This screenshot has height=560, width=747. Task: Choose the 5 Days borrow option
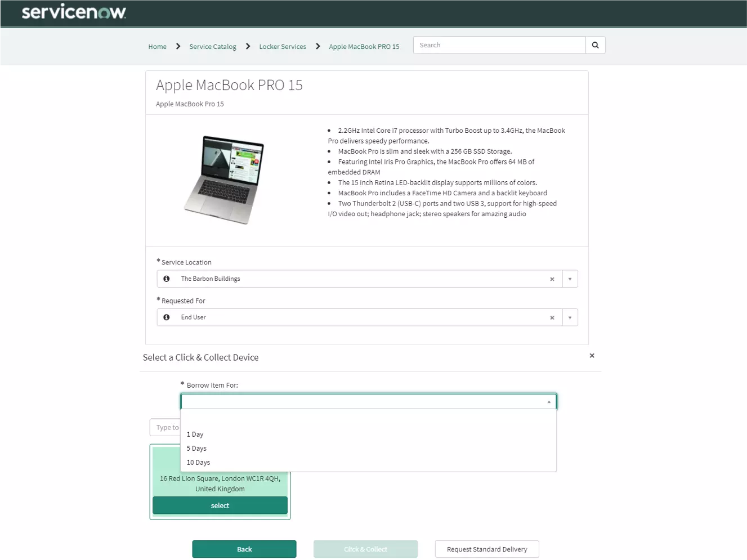pos(368,449)
